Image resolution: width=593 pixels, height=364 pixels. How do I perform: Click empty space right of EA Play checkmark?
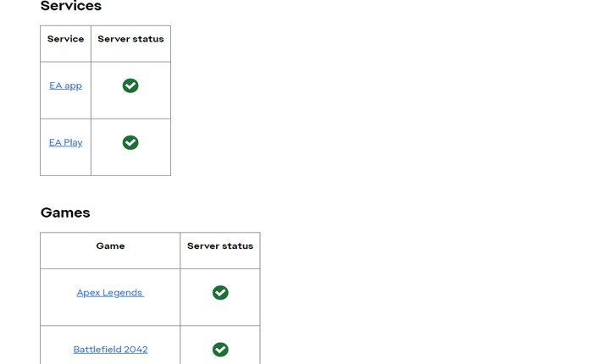pos(156,142)
